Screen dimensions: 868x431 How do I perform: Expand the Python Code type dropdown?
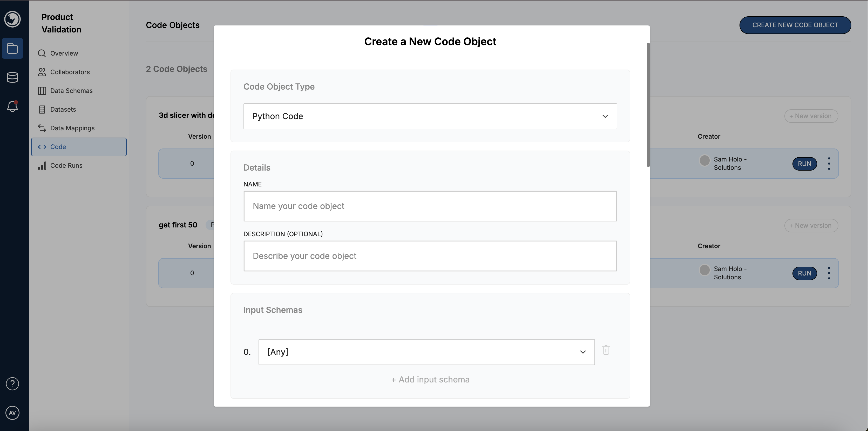pos(430,116)
